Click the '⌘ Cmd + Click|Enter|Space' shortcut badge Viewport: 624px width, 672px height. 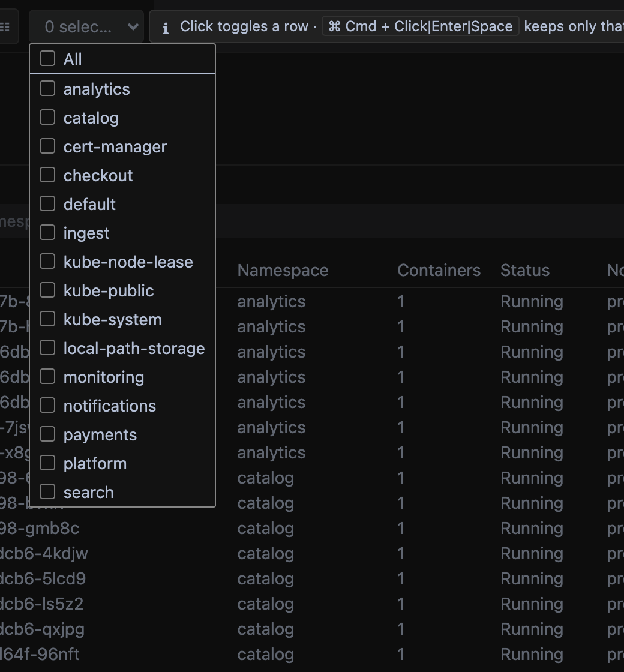coord(421,26)
